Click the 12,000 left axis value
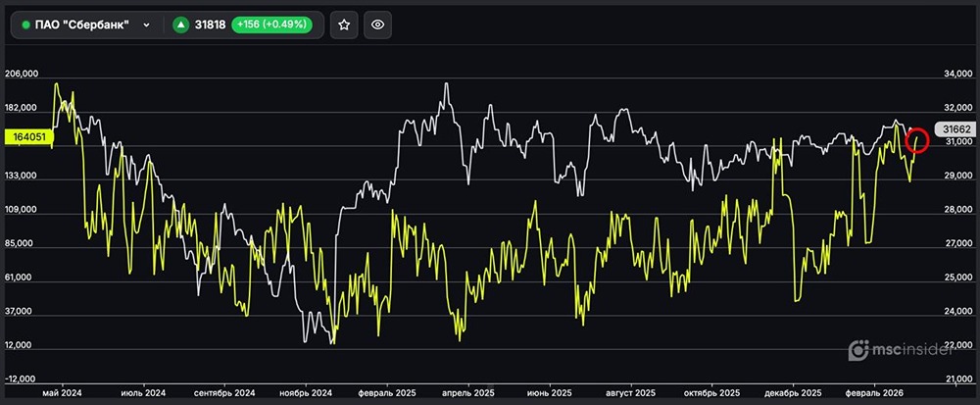Image resolution: width=980 pixels, height=405 pixels. (20, 345)
